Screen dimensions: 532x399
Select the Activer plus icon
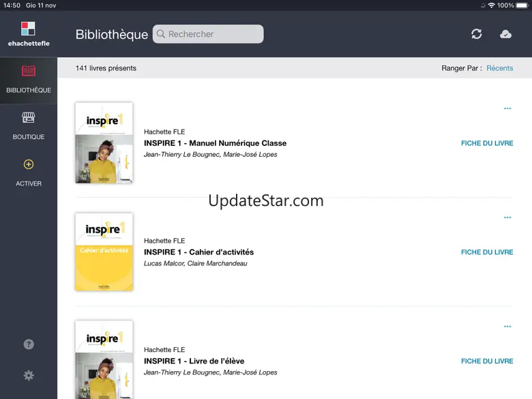click(x=29, y=164)
